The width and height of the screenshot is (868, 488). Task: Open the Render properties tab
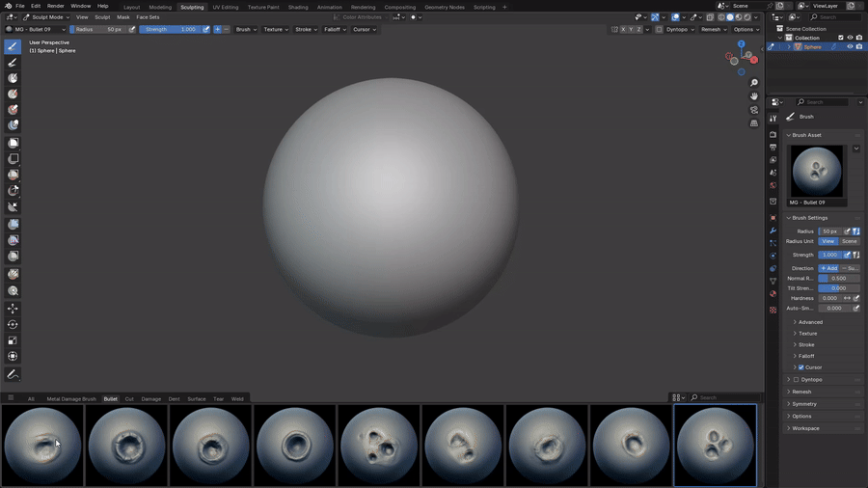773,134
